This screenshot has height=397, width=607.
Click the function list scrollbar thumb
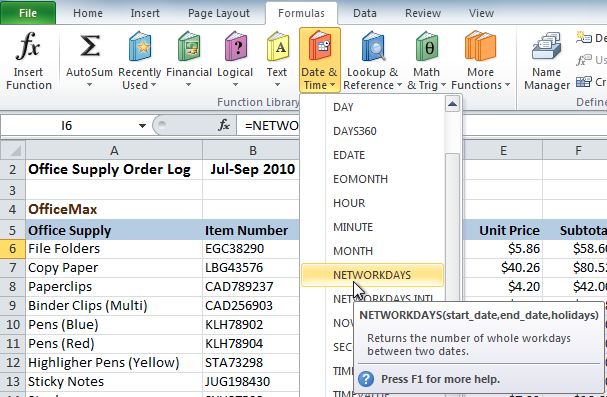pyautogui.click(x=452, y=228)
